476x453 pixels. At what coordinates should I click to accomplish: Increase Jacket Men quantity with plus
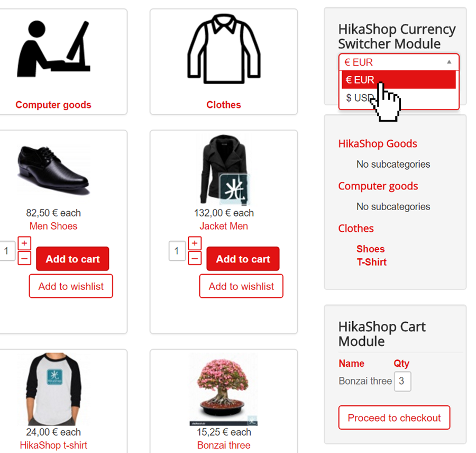[x=195, y=243]
